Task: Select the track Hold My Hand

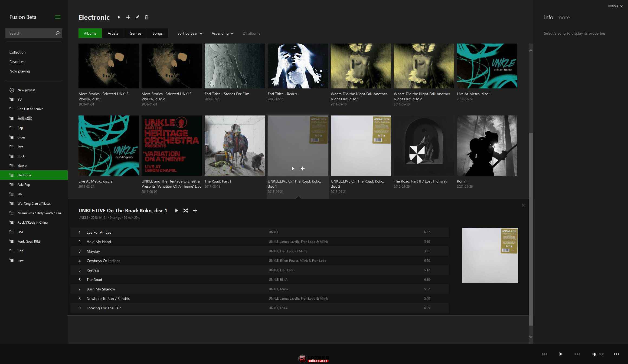Action: (x=260, y=242)
